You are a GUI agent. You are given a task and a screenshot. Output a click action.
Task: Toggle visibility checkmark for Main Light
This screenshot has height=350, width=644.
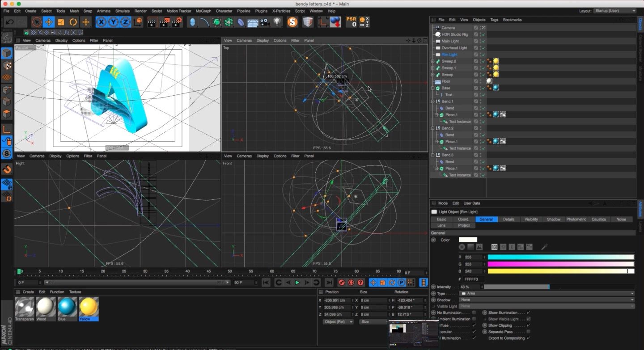tap(483, 41)
